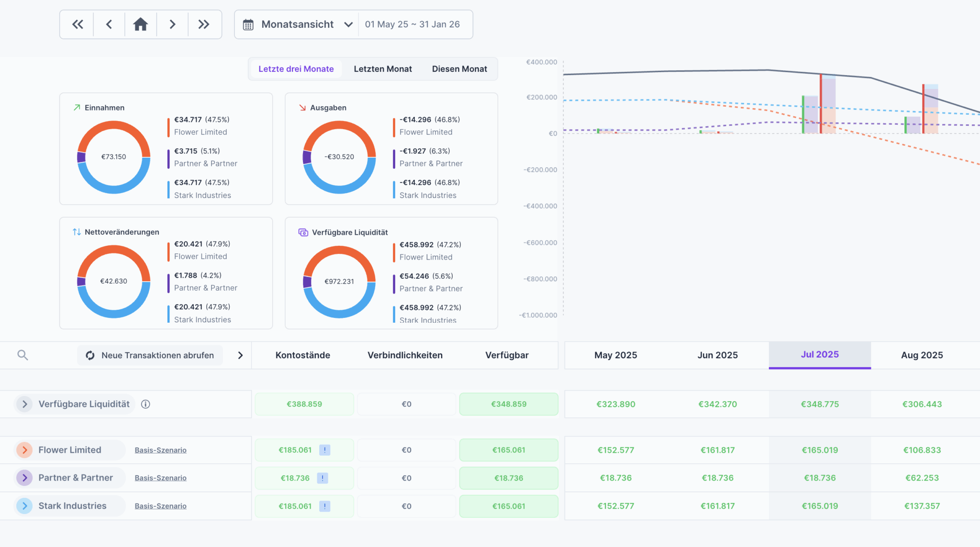Viewport: 980px width, 547px height.
Task: Expand the Flower Limited row
Action: 24,450
